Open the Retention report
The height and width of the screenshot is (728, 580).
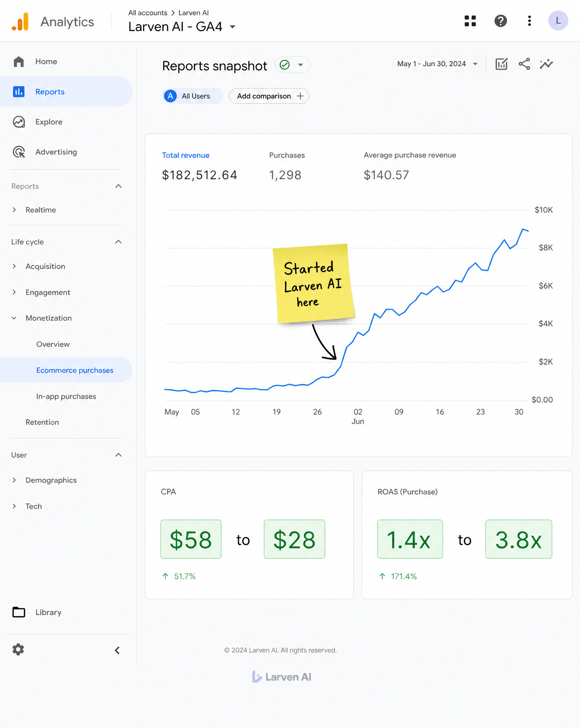click(42, 422)
